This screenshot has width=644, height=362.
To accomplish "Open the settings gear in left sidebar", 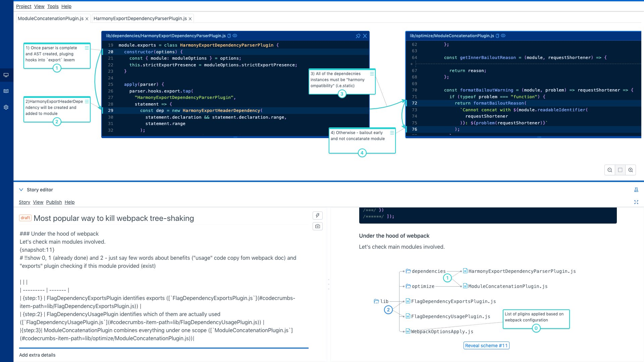I will pos(6,107).
